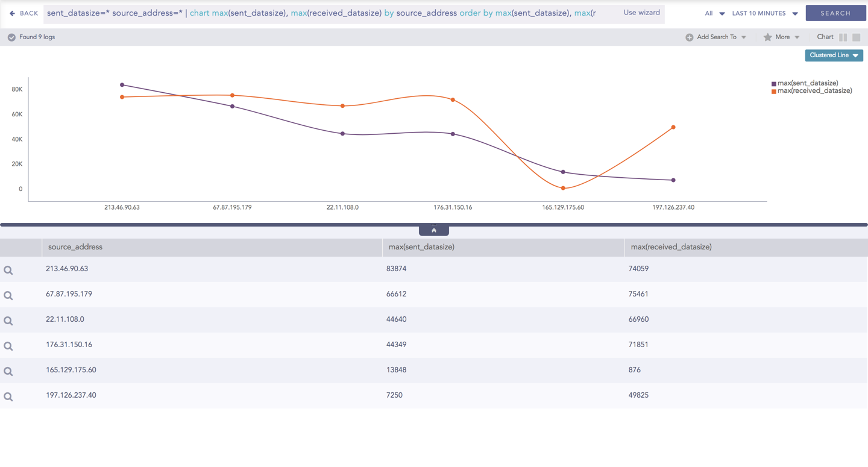
Task: Go Back to previous page
Action: [x=24, y=13]
